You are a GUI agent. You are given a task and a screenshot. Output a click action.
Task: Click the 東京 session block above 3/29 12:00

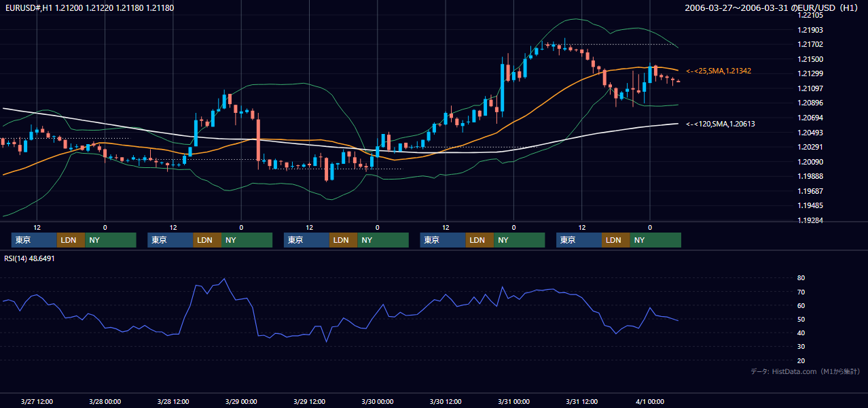point(306,240)
